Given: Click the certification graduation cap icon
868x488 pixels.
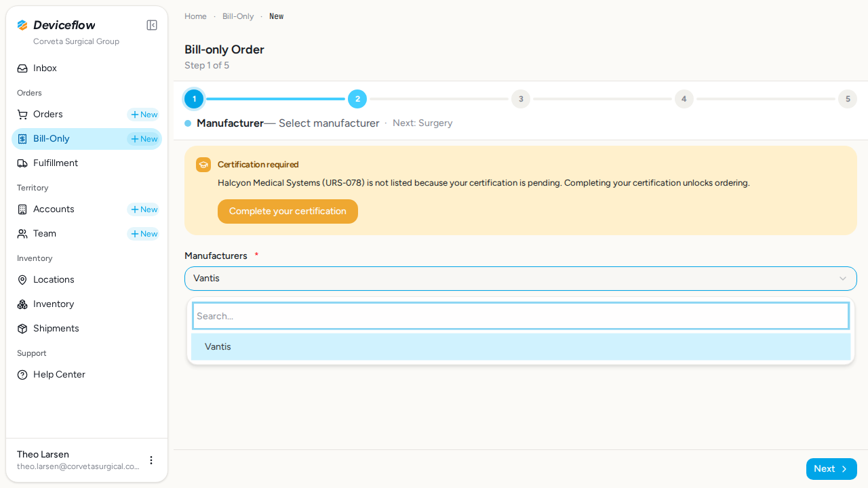Looking at the screenshot, I should [x=203, y=165].
